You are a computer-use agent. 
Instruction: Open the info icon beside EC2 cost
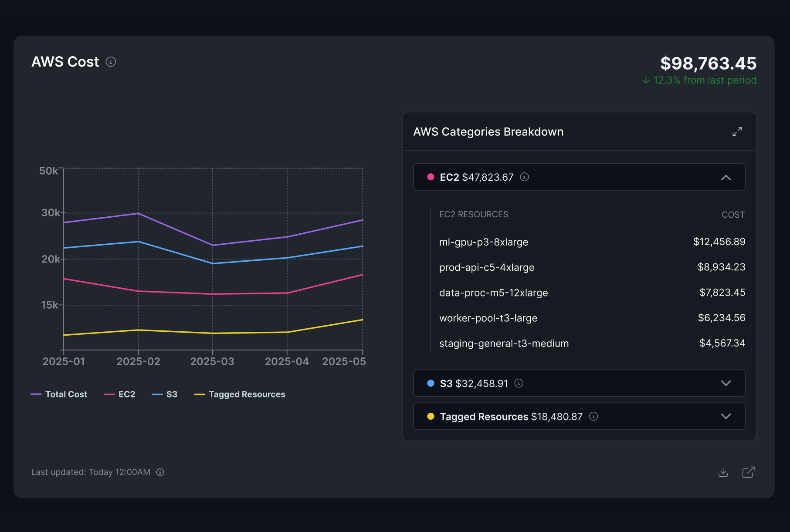[524, 177]
